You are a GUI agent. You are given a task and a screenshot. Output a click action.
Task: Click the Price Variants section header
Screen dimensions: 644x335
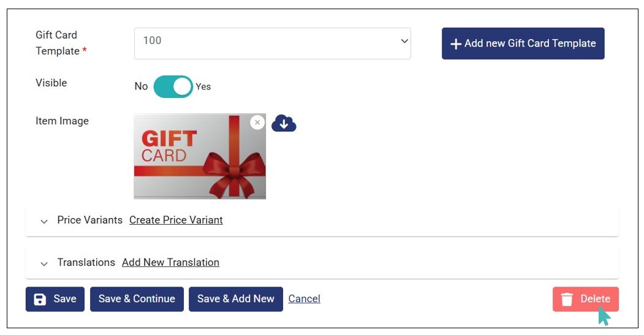89,220
